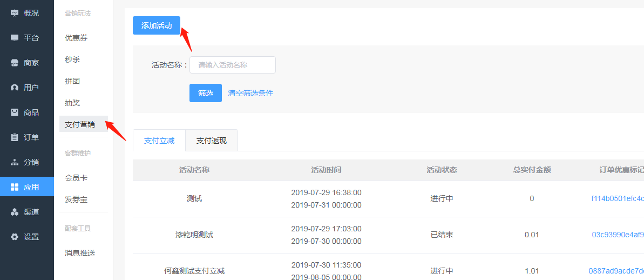Click the 商家 merchant store icon

tap(15, 63)
